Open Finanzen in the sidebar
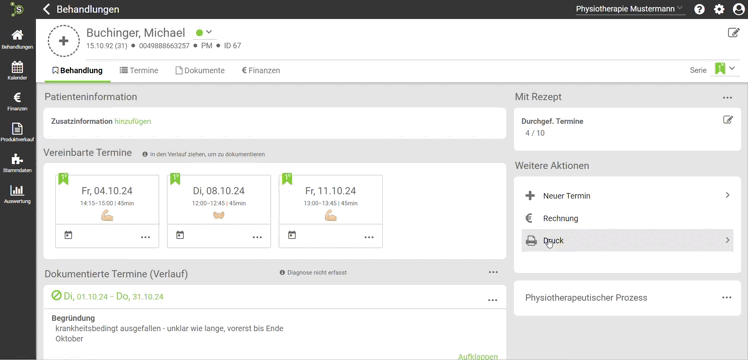Viewport: 748px width, 360px height. (x=17, y=101)
